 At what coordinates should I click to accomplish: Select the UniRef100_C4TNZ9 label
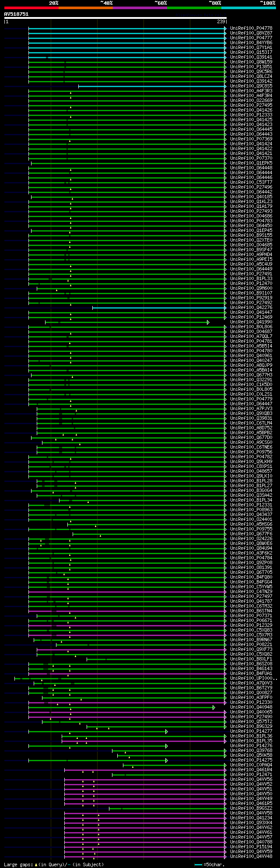[x=251, y=592]
